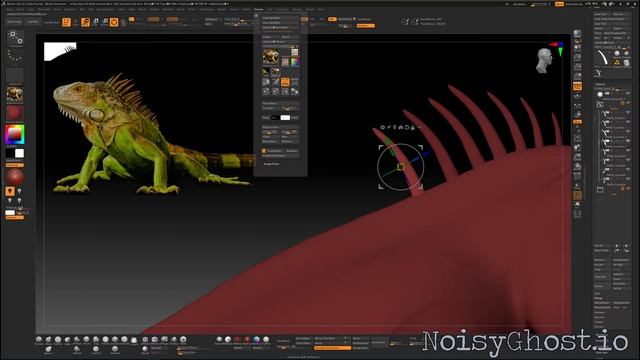
Task: Select the Sphere3D tool icon in Tool panel
Action: (617, 53)
